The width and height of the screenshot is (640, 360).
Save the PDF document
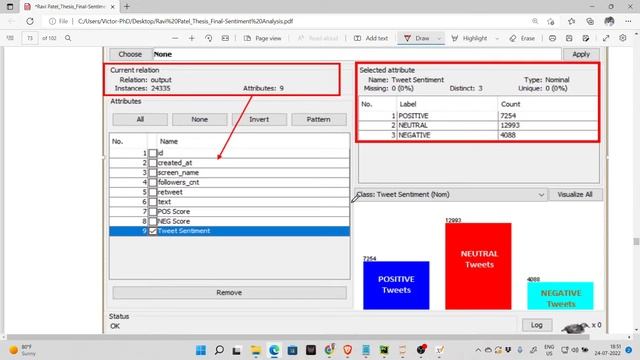569,38
